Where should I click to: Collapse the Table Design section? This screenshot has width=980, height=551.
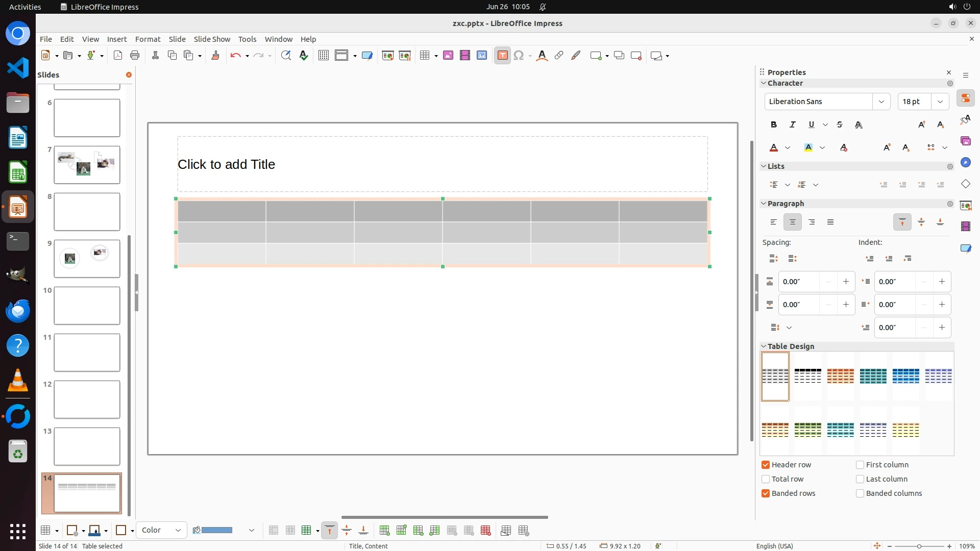point(764,346)
